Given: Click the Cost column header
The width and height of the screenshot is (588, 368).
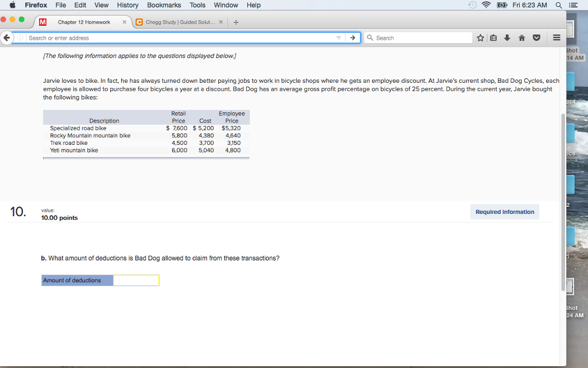Looking at the screenshot, I should (205, 121).
